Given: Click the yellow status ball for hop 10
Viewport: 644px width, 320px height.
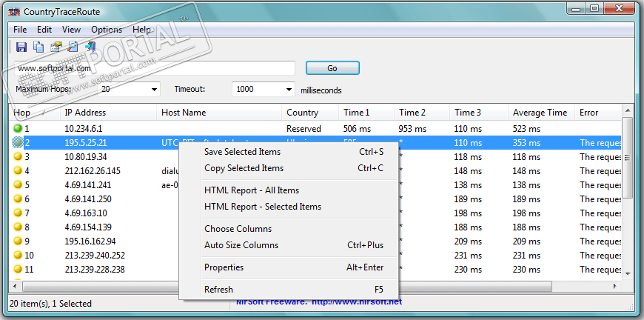Looking at the screenshot, I should (x=18, y=255).
